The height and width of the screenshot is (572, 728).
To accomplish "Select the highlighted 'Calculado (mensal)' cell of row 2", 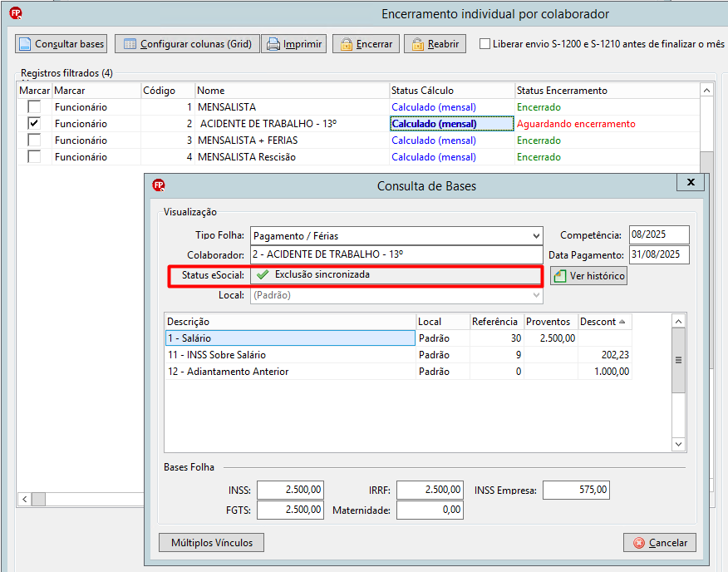I will (452, 124).
